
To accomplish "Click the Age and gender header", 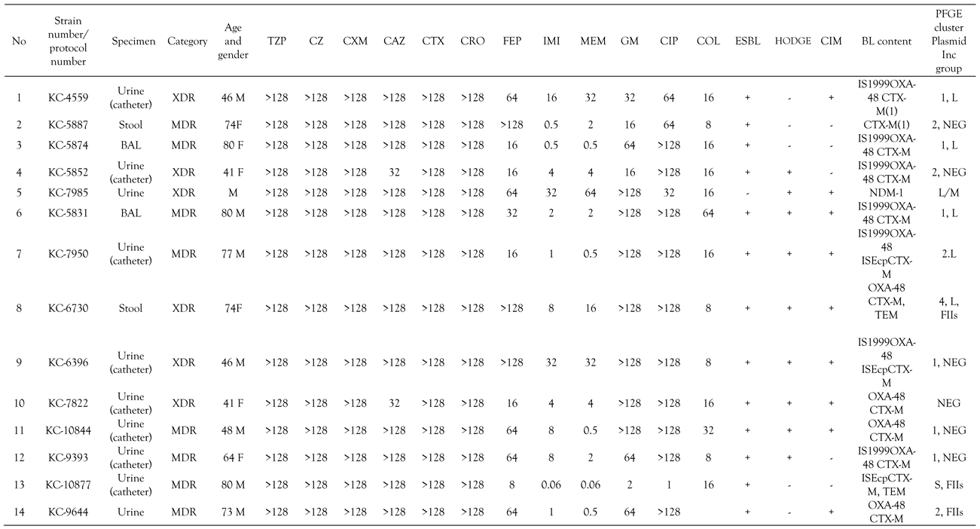I will click(233, 41).
